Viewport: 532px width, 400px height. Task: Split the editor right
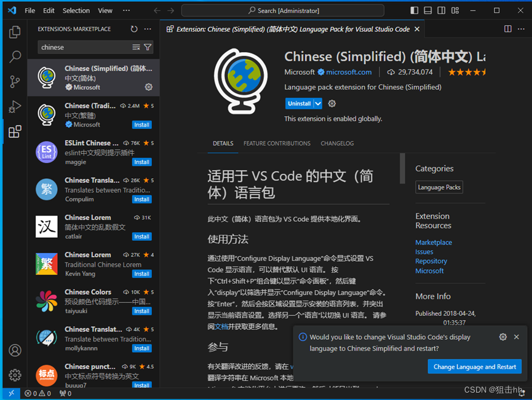tap(508, 29)
